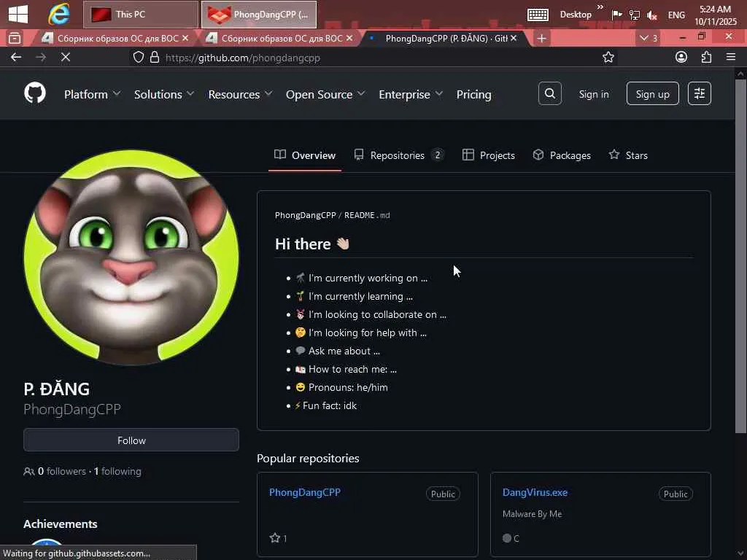Open the Desktop toolbar overflow chevron
The width and height of the screenshot is (747, 560).
pyautogui.click(x=600, y=7)
